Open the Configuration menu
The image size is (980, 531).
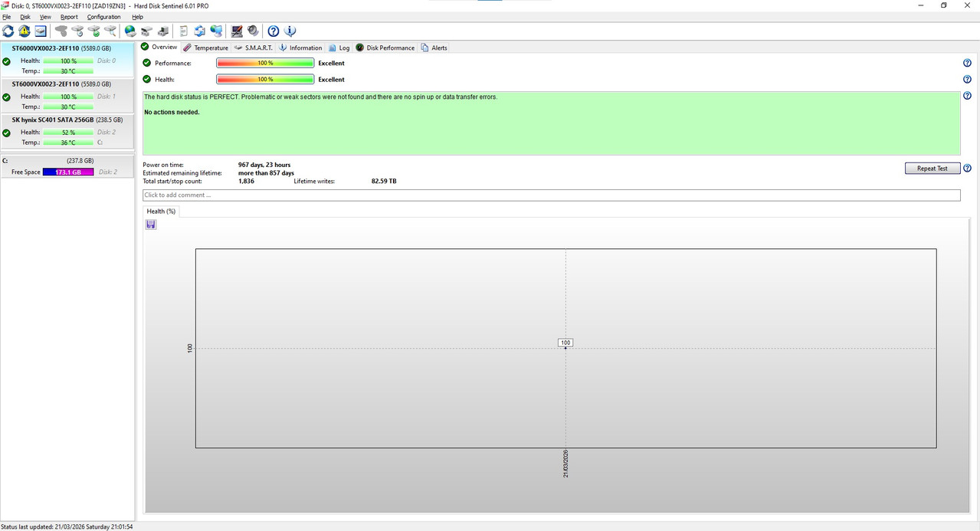104,17
